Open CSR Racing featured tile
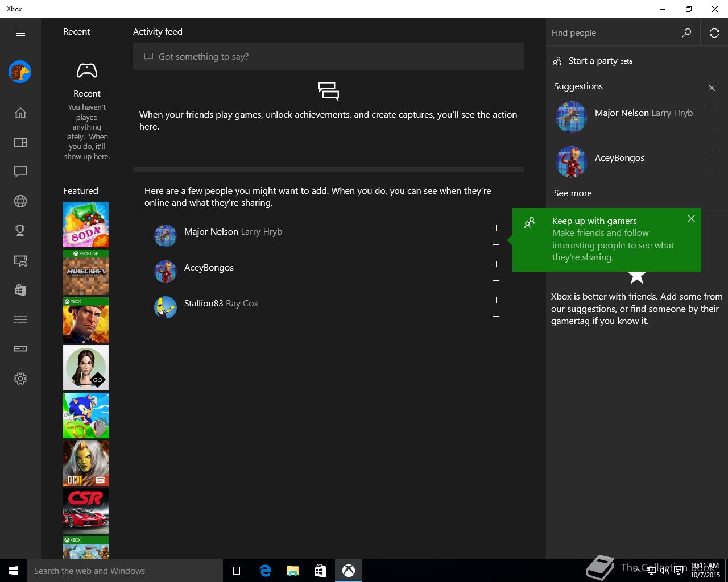This screenshot has height=582, width=728. point(86,511)
